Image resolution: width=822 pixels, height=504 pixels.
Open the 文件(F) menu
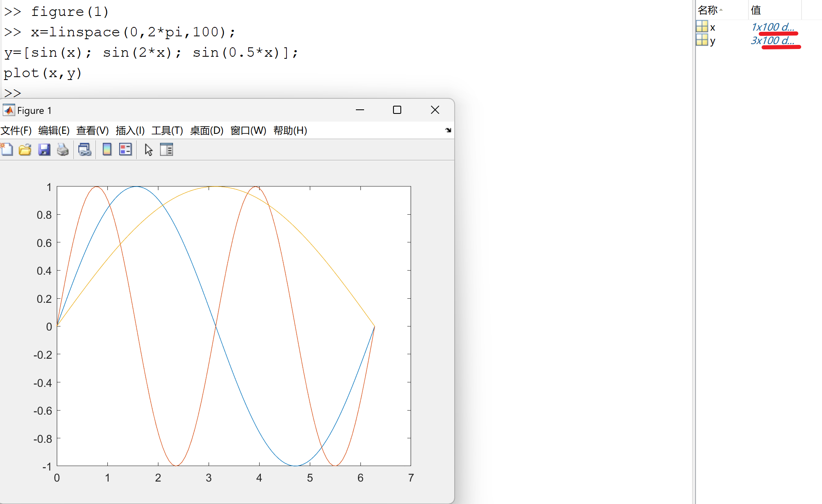16,131
